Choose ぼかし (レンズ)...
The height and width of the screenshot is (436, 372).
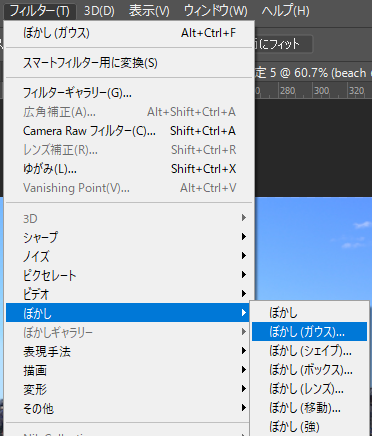309,389
